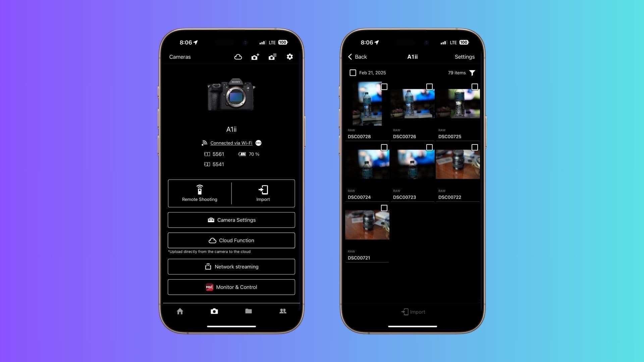Toggle the Feb 21 2025 select-all checkbox
Viewport: 644px width, 362px height.
click(x=353, y=72)
